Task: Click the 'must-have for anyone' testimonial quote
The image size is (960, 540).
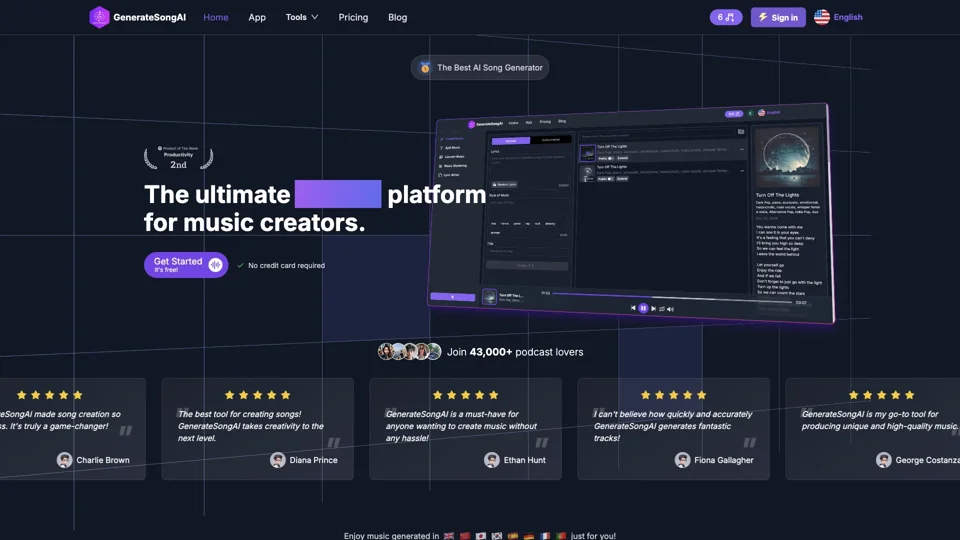Action: pyautogui.click(x=461, y=426)
